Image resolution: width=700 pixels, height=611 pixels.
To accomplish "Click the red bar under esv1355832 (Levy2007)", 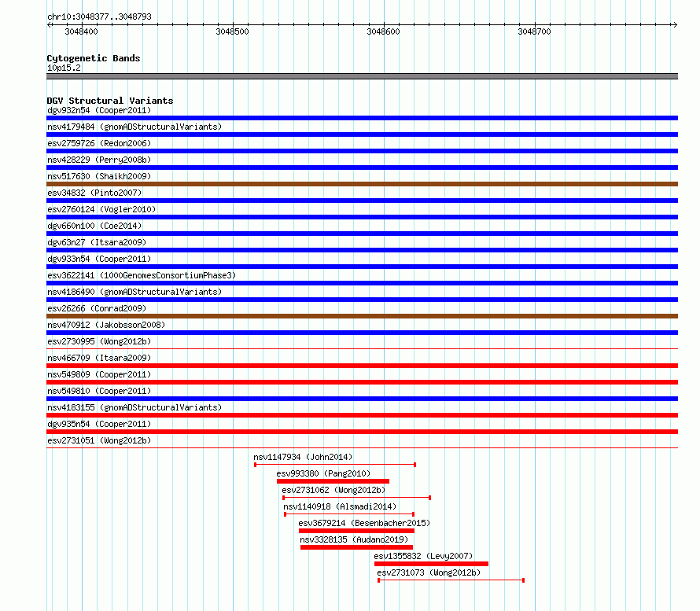I will 431,564.
